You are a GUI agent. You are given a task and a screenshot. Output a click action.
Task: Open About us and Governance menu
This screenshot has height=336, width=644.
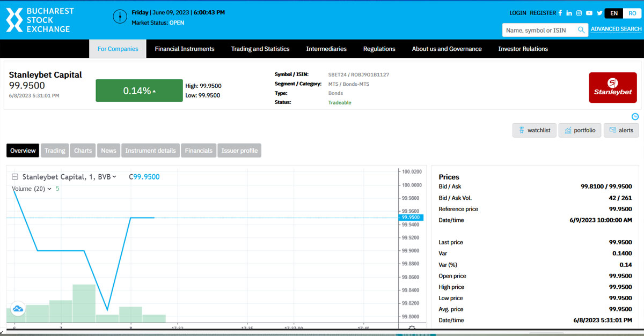coord(447,49)
